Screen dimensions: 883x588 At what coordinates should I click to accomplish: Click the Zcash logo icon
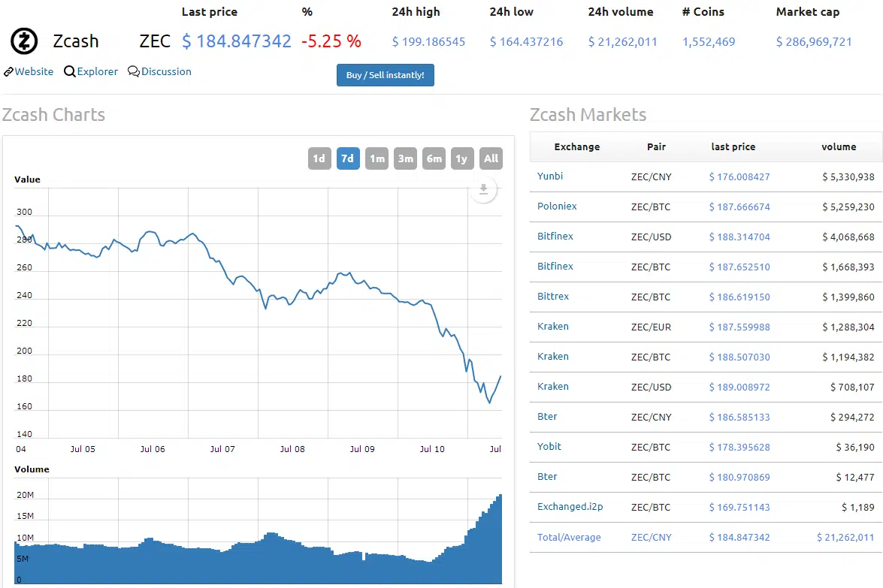point(24,41)
